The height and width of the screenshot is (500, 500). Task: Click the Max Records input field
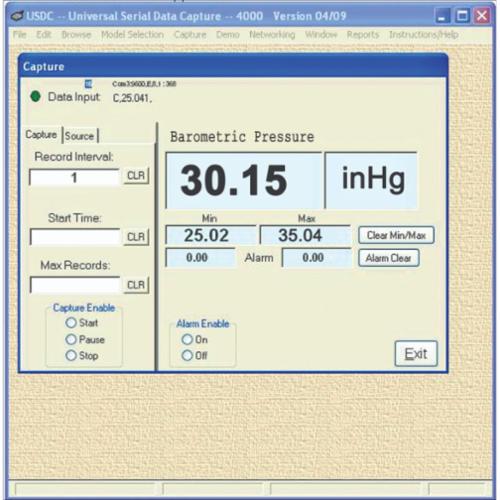[x=75, y=285]
